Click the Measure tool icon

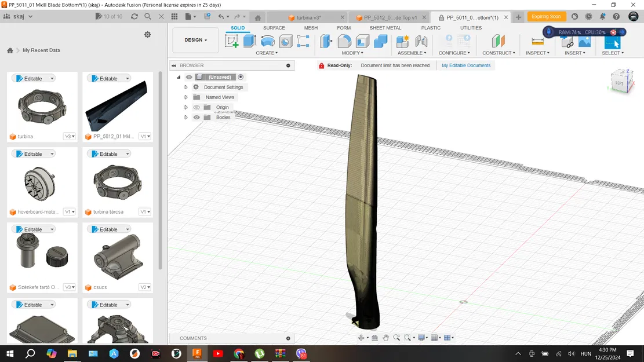(537, 41)
